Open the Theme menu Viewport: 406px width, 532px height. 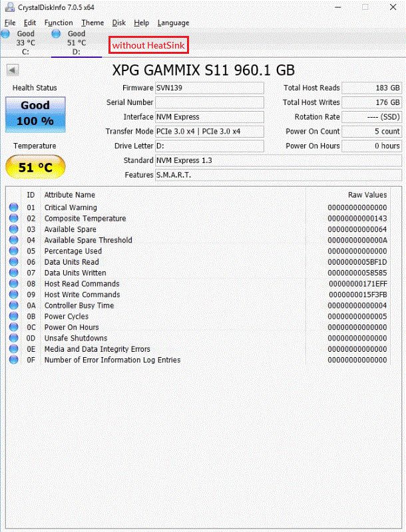pyautogui.click(x=93, y=23)
